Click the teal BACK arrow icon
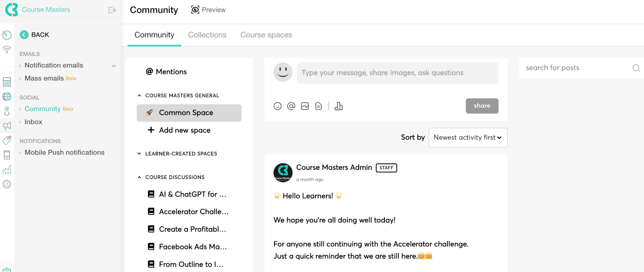Viewport: 644px width, 272px height. 24,35
